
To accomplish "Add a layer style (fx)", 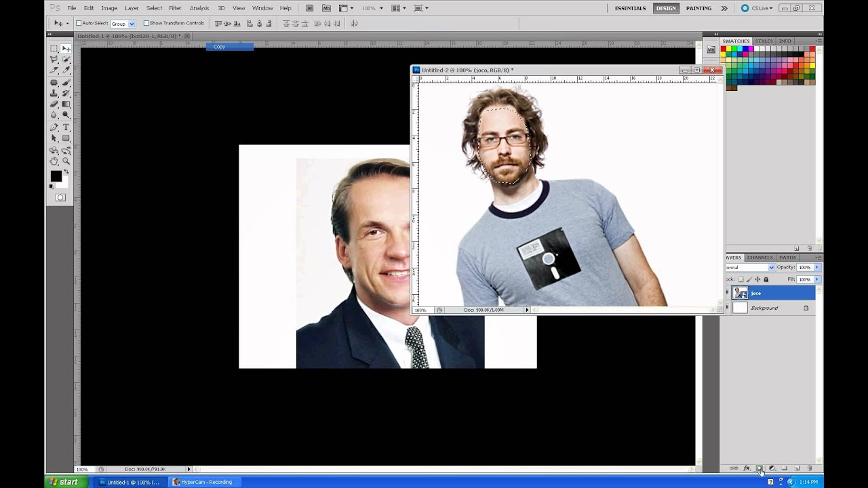I will pos(747,468).
